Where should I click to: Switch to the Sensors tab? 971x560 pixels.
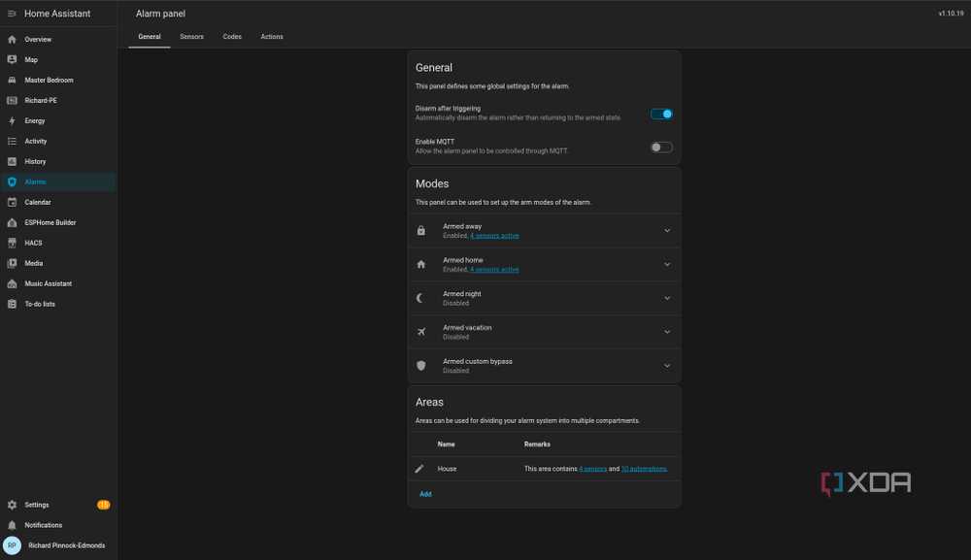[191, 37]
